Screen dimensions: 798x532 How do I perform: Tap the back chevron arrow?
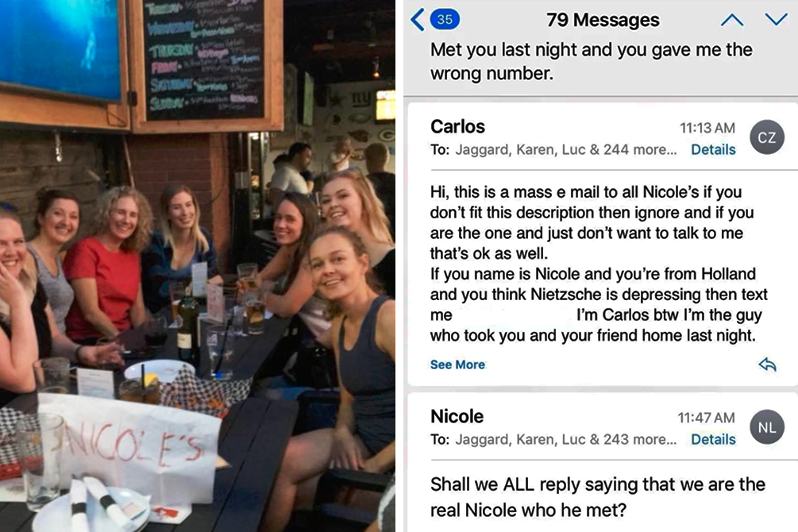pyautogui.click(x=418, y=20)
